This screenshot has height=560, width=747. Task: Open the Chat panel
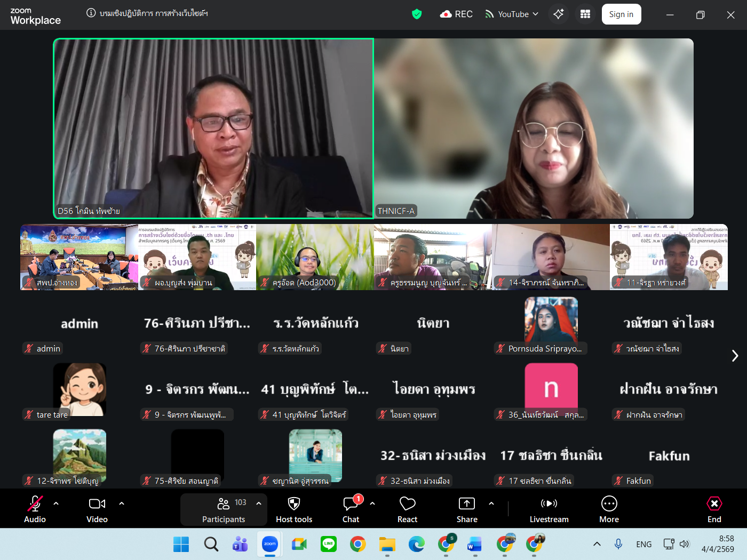pyautogui.click(x=351, y=509)
